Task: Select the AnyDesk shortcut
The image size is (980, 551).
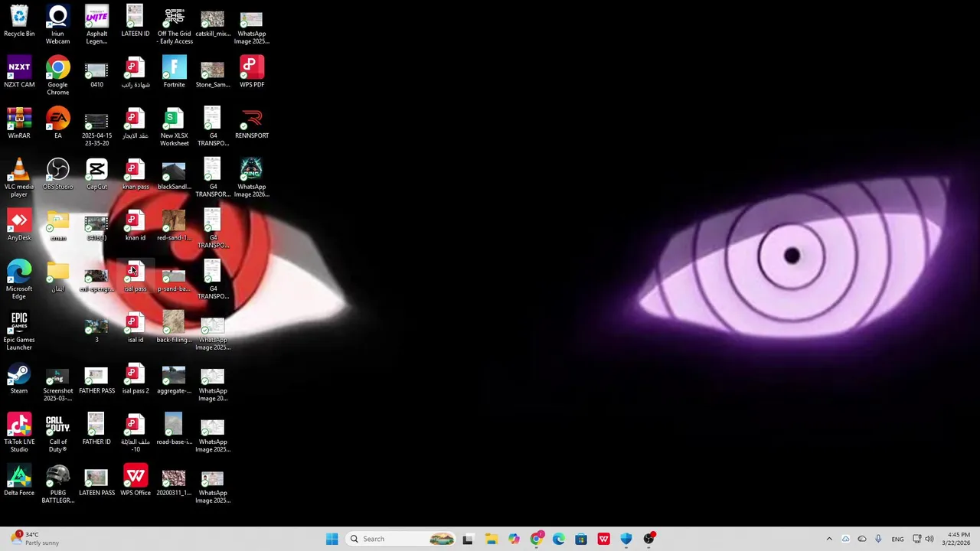Action: click(19, 226)
